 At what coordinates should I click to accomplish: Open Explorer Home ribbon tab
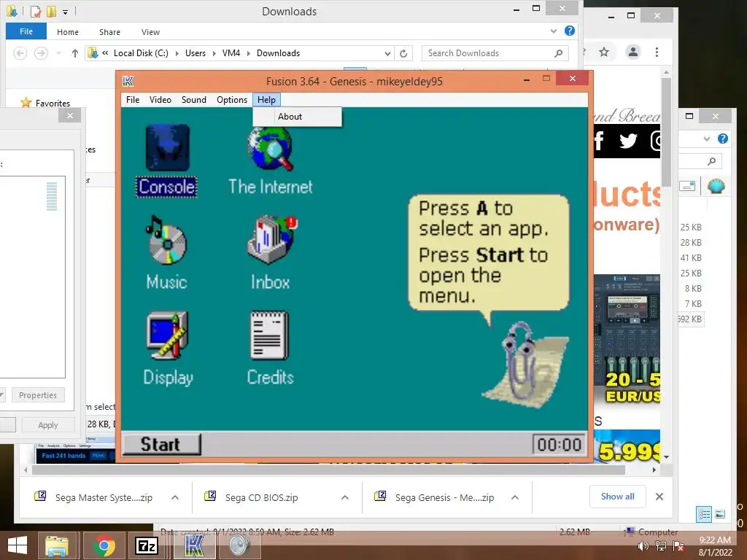(x=68, y=32)
